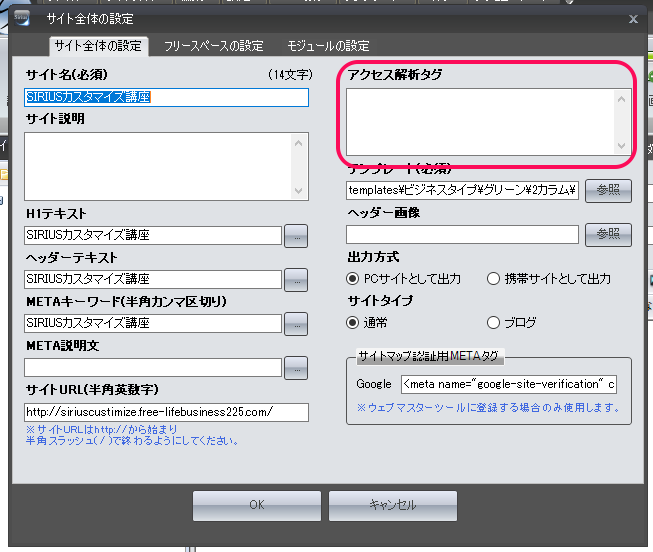Open the モジュールの設定 tab
The height and width of the screenshot is (552, 653).
328,46
